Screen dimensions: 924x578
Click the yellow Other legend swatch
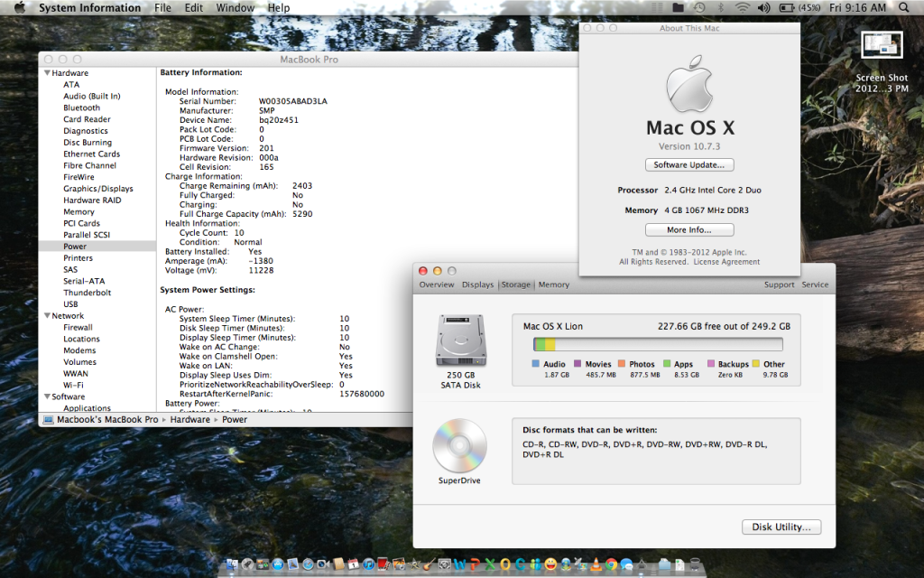coord(756,364)
